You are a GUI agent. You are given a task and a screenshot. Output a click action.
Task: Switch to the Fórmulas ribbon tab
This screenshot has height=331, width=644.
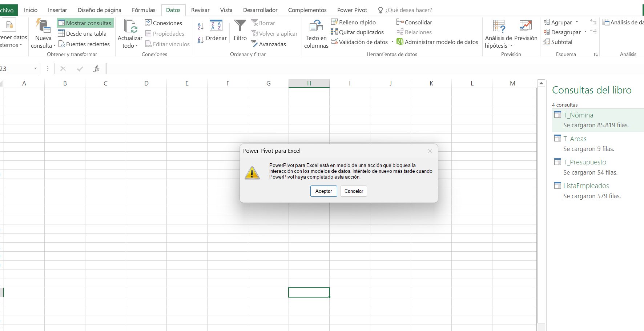144,10
